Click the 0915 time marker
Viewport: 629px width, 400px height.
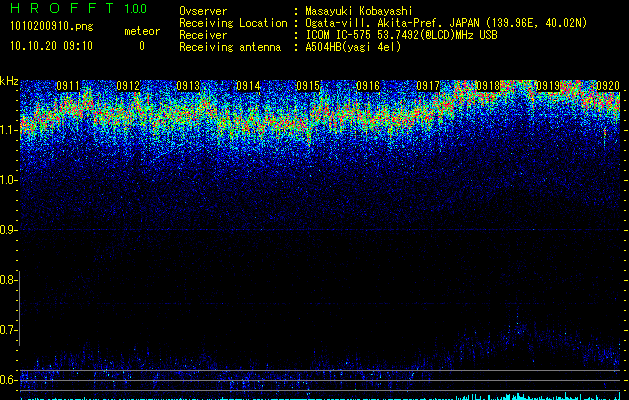point(308,86)
